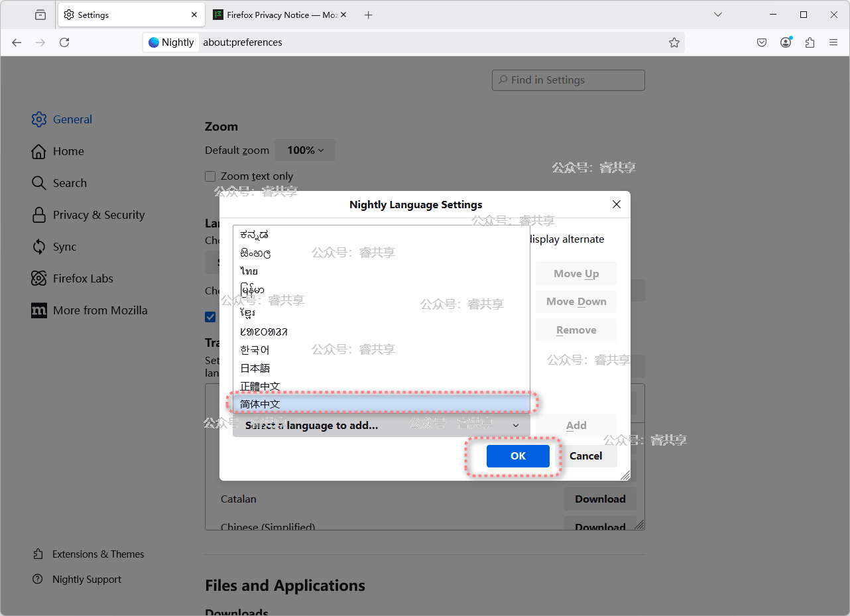Open the Select a language to add dropdown

381,426
